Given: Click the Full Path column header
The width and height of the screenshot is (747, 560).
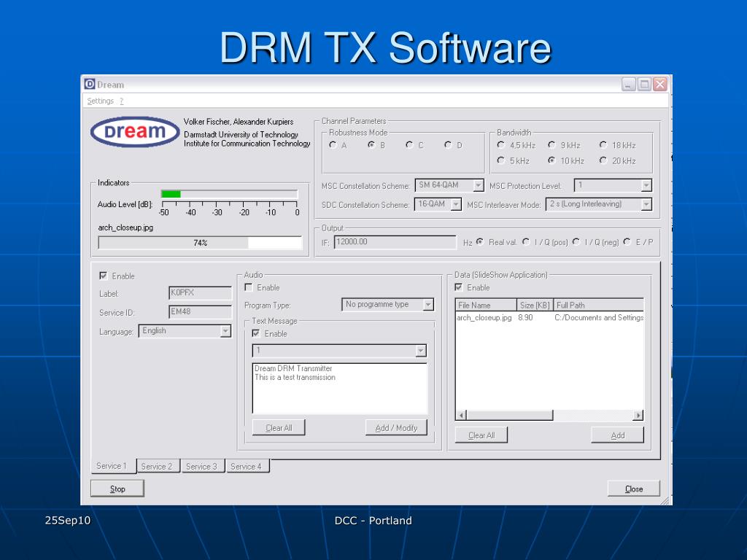Looking at the screenshot, I should tap(598, 305).
